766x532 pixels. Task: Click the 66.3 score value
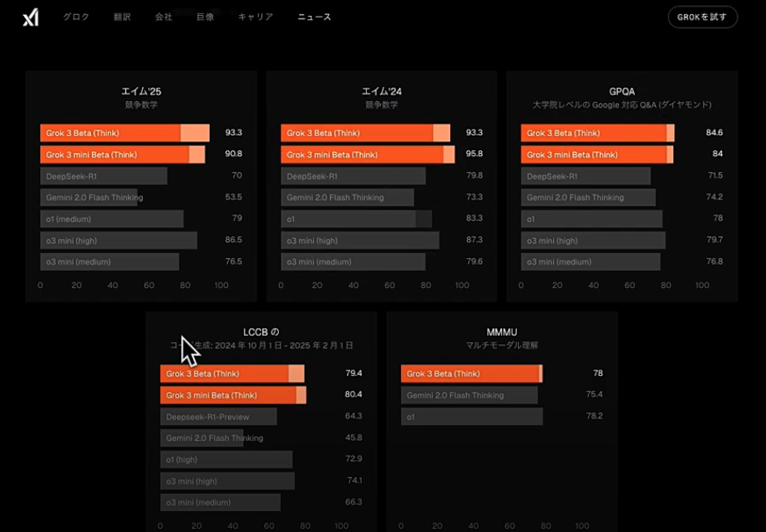coord(353,502)
